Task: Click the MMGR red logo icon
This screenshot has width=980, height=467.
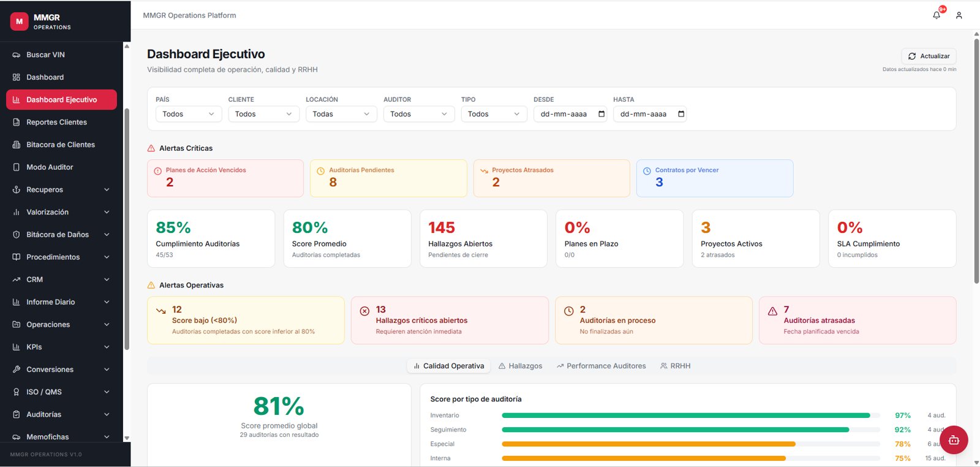Action: tap(19, 21)
